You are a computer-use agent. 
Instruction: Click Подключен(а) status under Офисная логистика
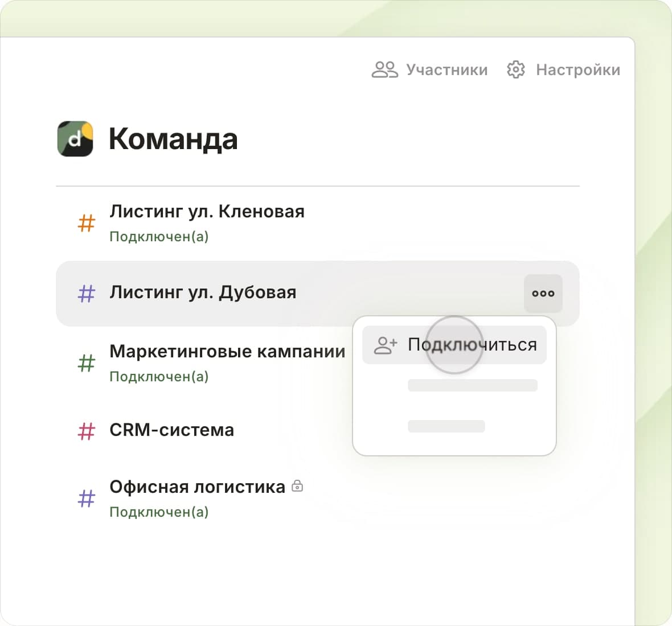tap(159, 512)
